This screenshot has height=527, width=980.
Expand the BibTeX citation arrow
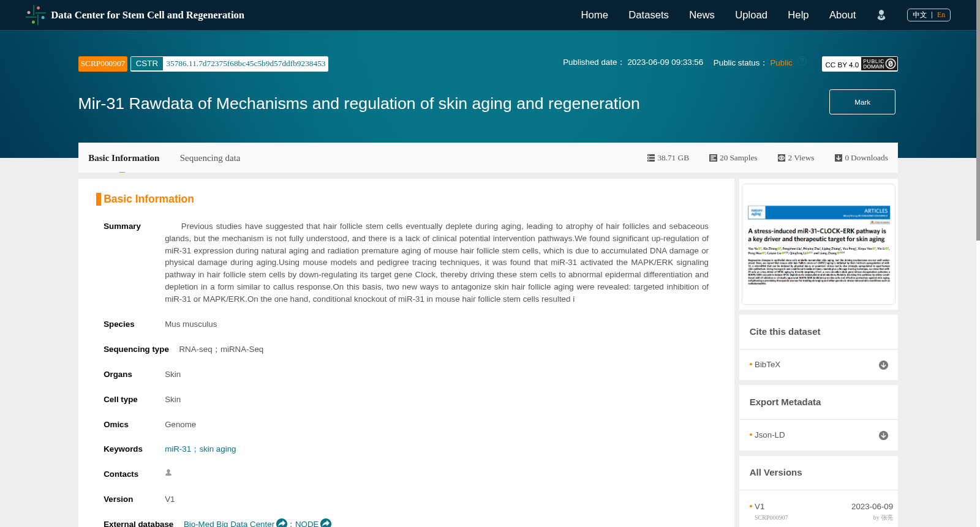click(883, 365)
